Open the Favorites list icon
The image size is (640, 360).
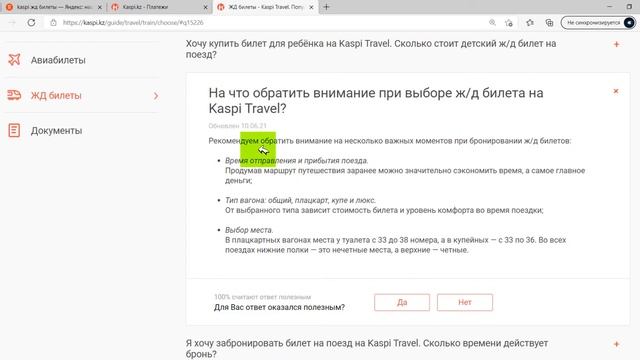530,22
